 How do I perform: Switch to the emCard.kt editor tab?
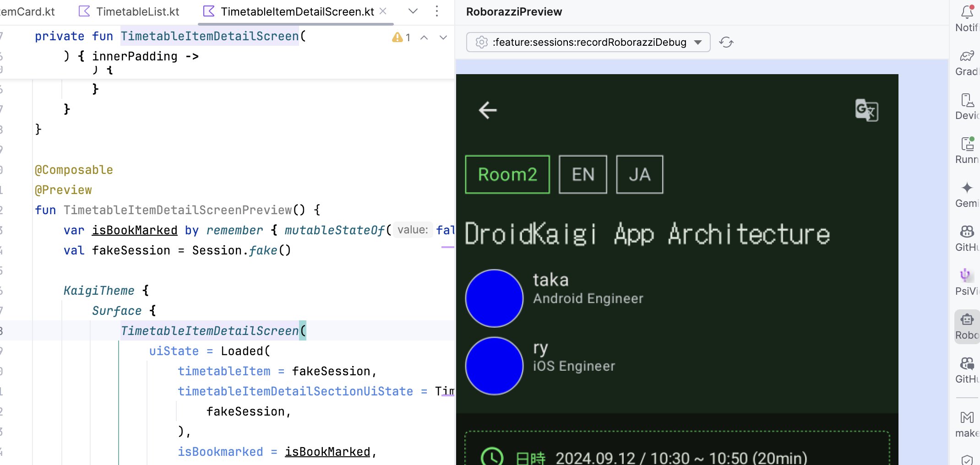(x=27, y=11)
